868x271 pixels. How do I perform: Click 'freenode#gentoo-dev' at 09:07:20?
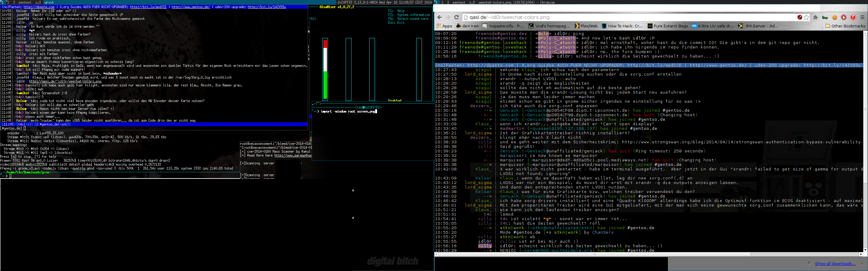(x=501, y=34)
